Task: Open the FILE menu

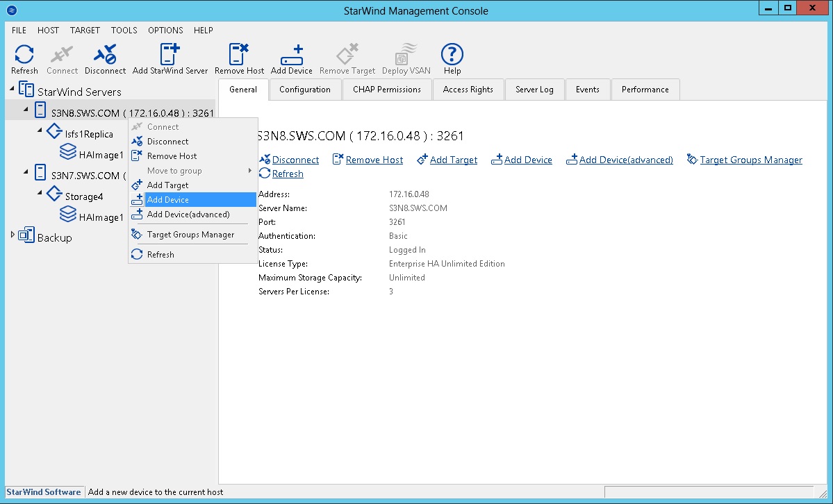Action: click(19, 31)
